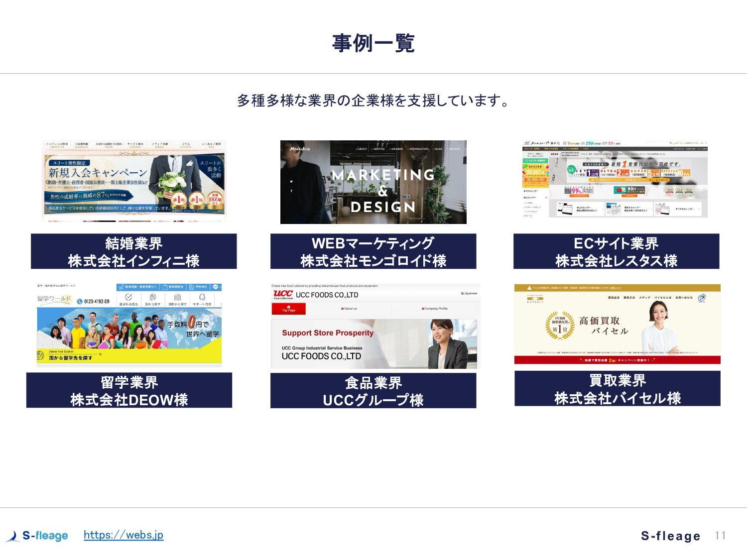Expand the 卓上カレンダー product card chevron
The height and width of the screenshot is (560, 747).
pyautogui.click(x=603, y=209)
